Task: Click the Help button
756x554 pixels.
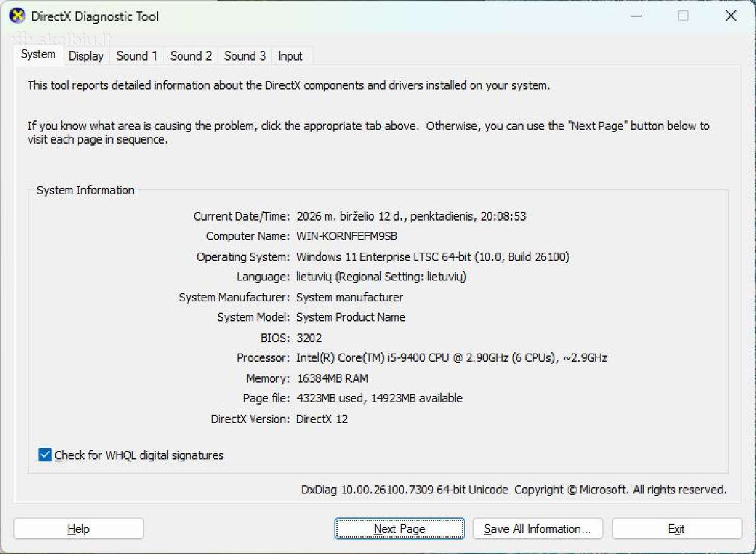Action: [79, 529]
